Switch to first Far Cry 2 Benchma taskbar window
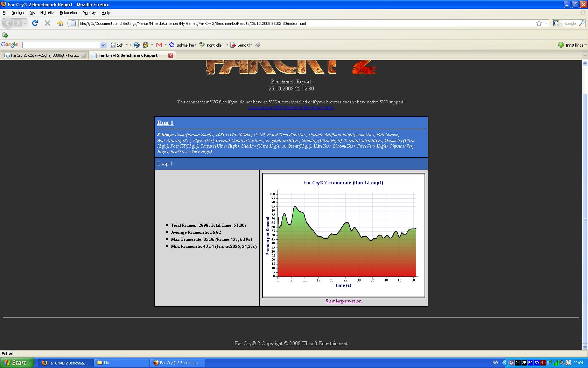 pyautogui.click(x=65, y=363)
